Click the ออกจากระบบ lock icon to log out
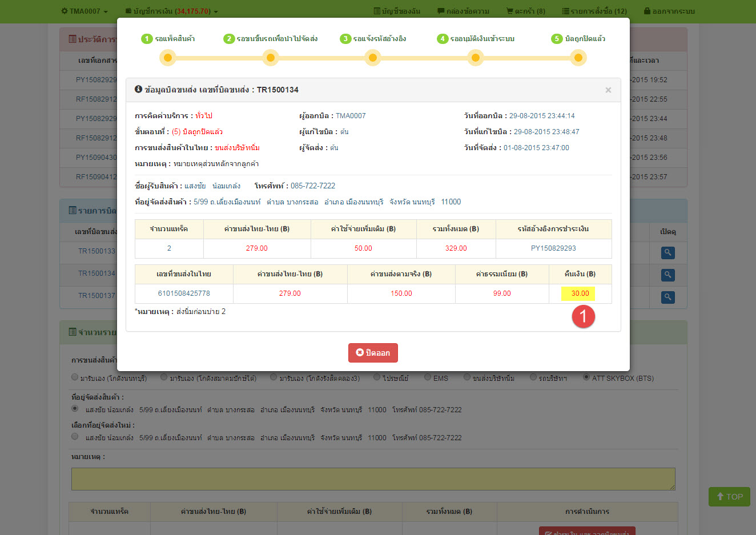 (647, 11)
